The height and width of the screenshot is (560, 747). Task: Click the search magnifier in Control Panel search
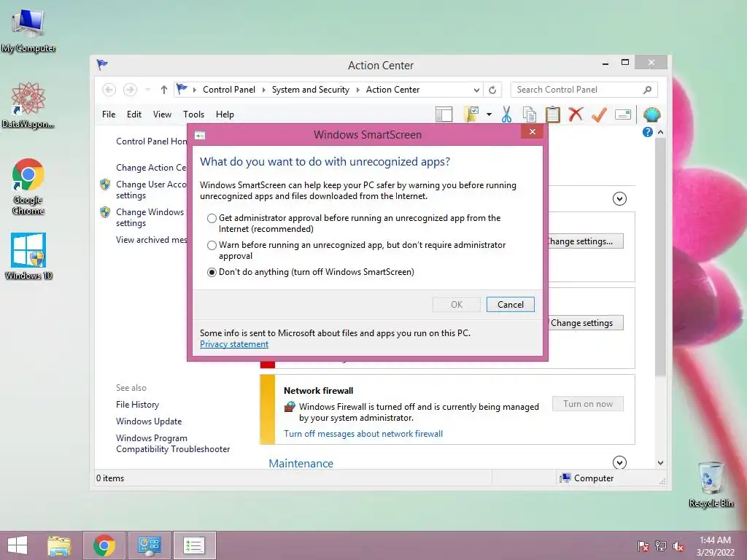click(x=648, y=90)
